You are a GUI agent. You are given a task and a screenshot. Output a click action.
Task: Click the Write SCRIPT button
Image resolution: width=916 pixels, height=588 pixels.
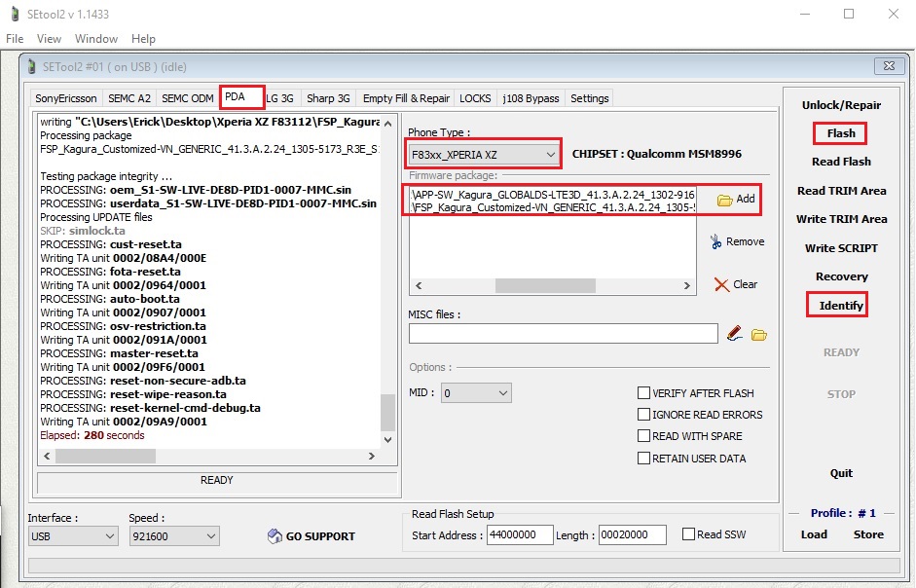pos(841,248)
